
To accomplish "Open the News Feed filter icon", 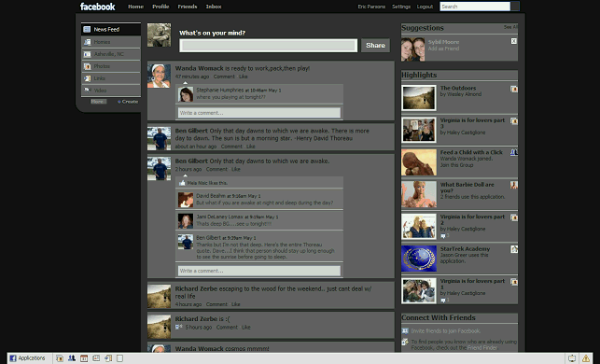I will click(87, 30).
